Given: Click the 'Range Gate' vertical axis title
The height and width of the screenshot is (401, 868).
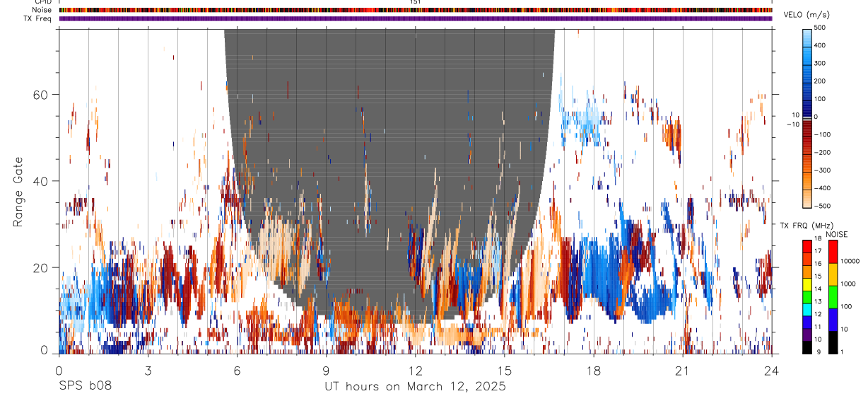Looking at the screenshot, I should (19, 192).
